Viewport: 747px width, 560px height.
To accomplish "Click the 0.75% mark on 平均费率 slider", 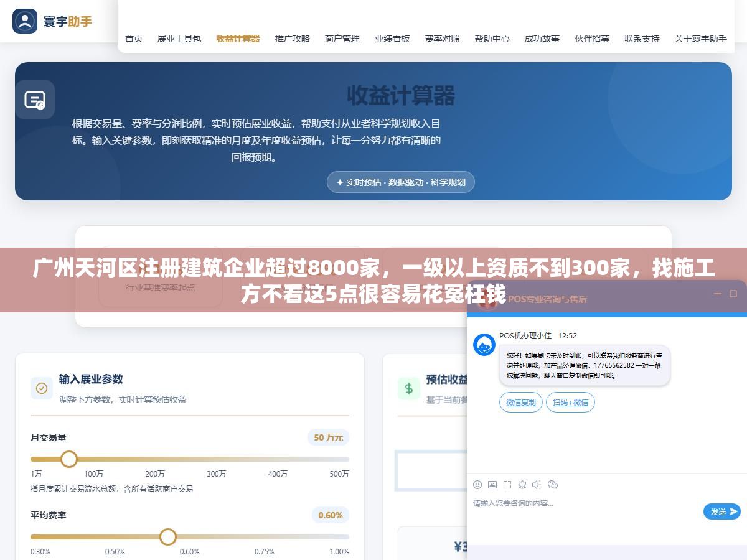I will pyautogui.click(x=264, y=552).
